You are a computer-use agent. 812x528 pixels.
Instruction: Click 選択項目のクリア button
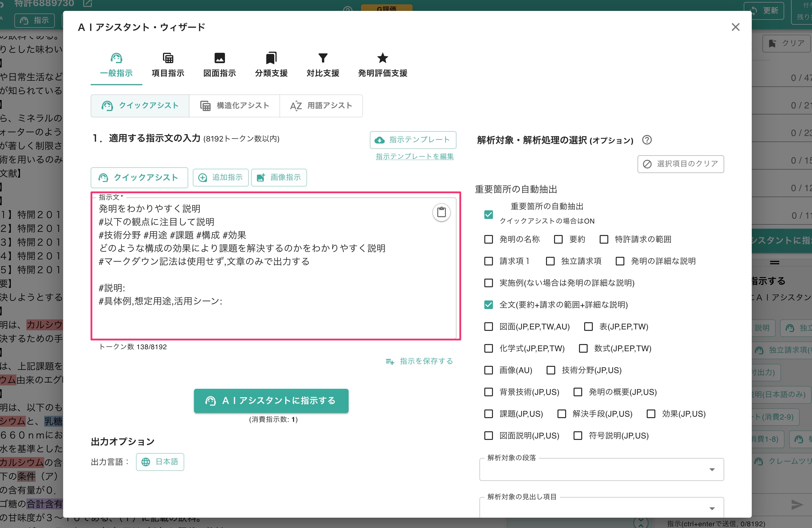681,164
